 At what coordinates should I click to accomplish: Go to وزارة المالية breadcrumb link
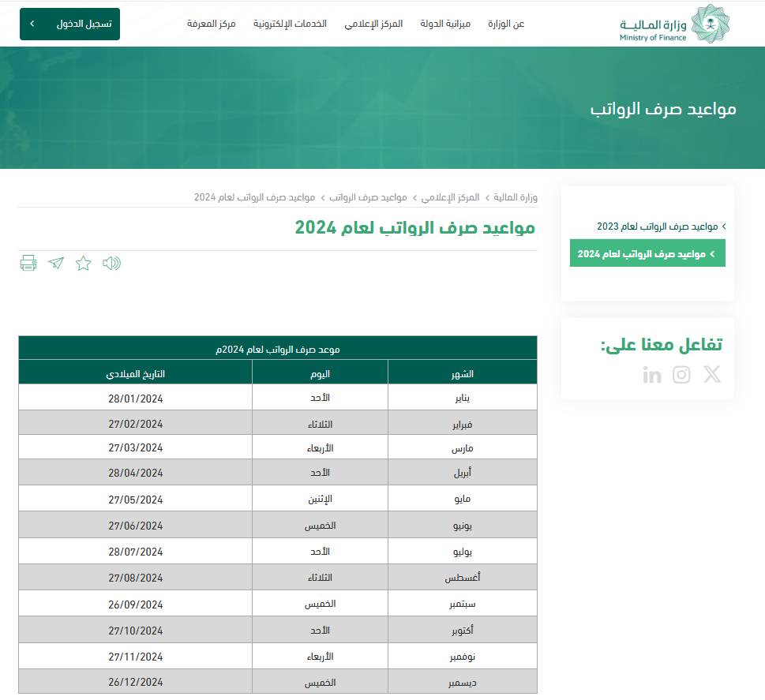pos(516,197)
